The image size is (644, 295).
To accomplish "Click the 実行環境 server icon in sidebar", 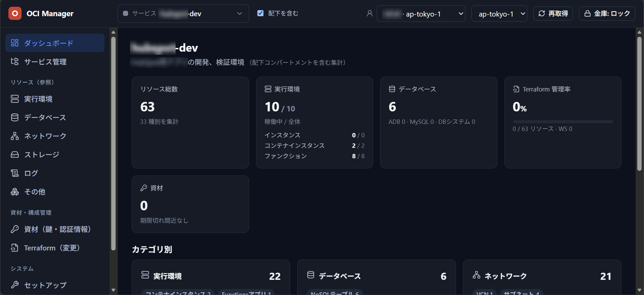I will coord(14,99).
